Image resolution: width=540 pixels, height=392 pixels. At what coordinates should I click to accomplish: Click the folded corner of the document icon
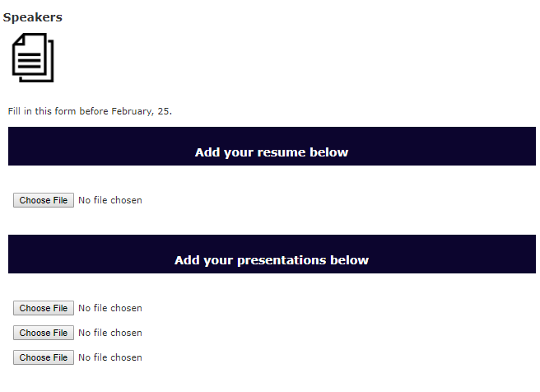pyautogui.click(x=19, y=40)
